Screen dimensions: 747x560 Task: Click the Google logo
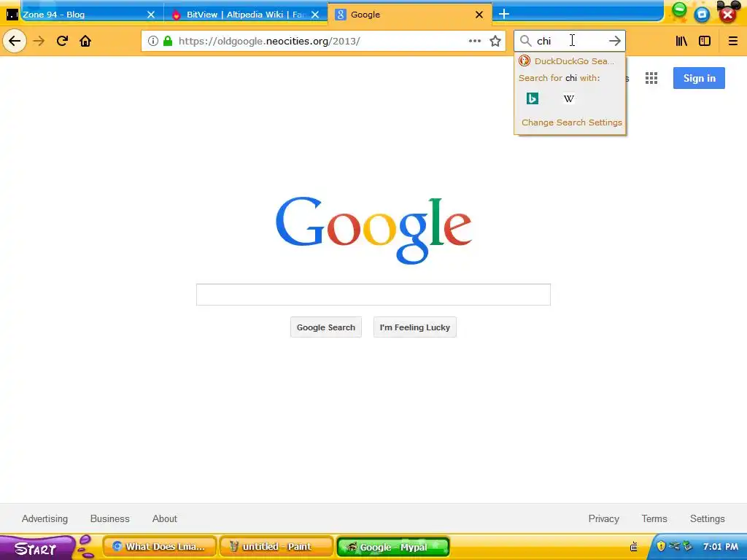pos(373,230)
